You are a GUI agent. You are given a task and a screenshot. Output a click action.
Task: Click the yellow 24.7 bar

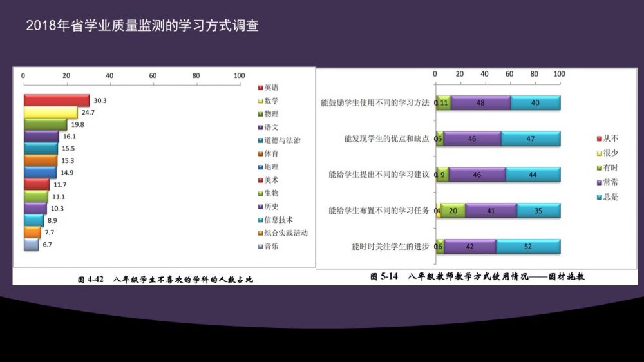[50, 113]
